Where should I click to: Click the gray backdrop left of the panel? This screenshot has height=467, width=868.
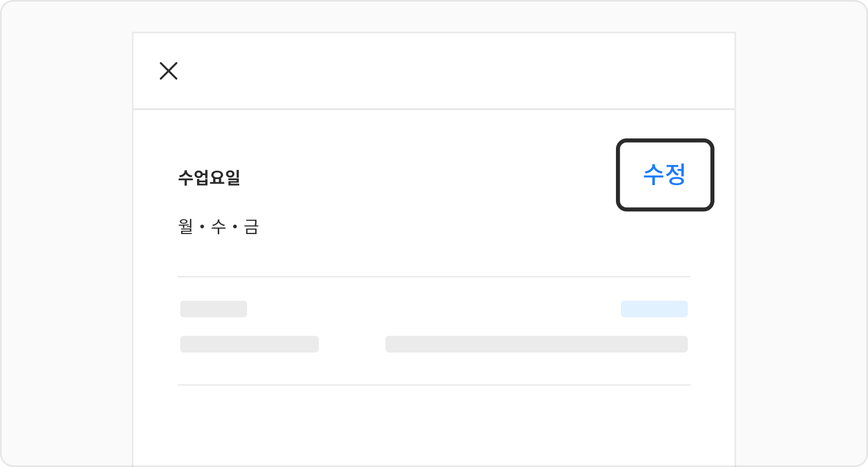[67, 233]
